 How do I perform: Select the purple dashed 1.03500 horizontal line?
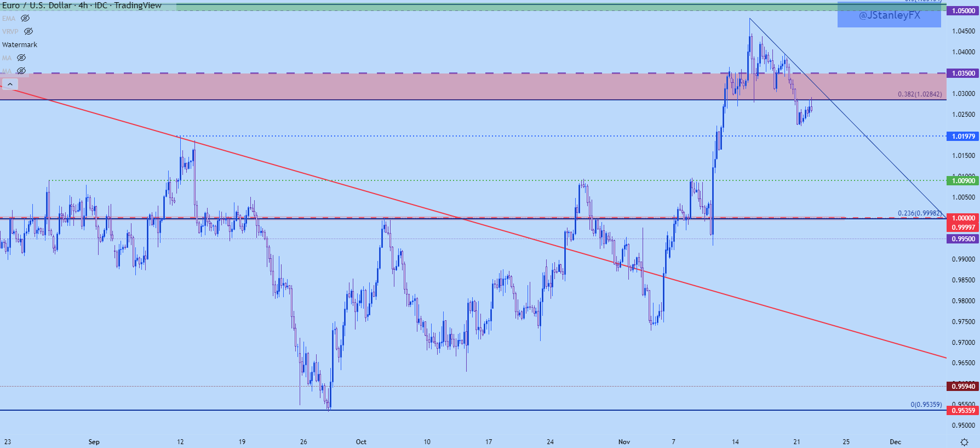tap(473, 73)
